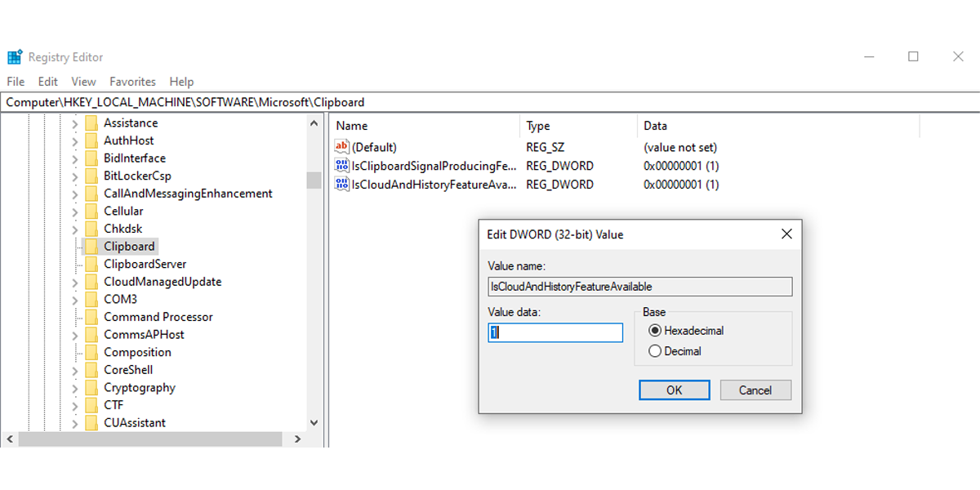The image size is (980, 490).
Task: Open the Favorites menu
Action: click(132, 82)
